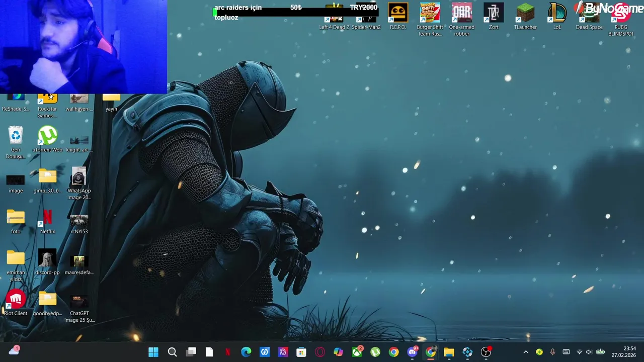Viewport: 644px width, 362px height.
Task: Open Microsoft Store from taskbar
Action: pos(301,352)
